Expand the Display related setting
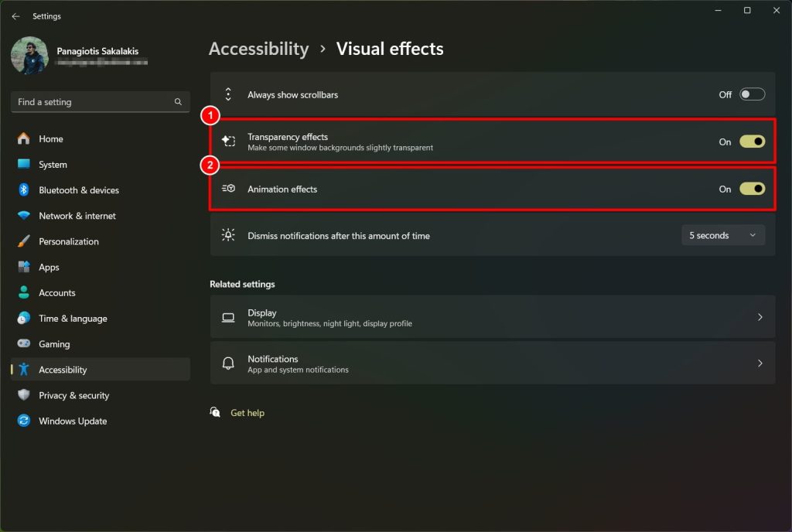This screenshot has height=532, width=792. tap(492, 317)
